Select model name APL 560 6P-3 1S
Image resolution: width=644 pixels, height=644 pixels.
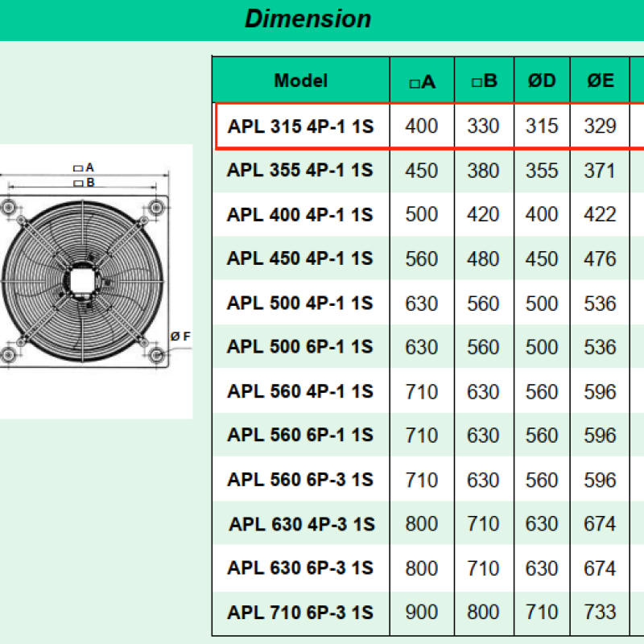[x=299, y=479]
